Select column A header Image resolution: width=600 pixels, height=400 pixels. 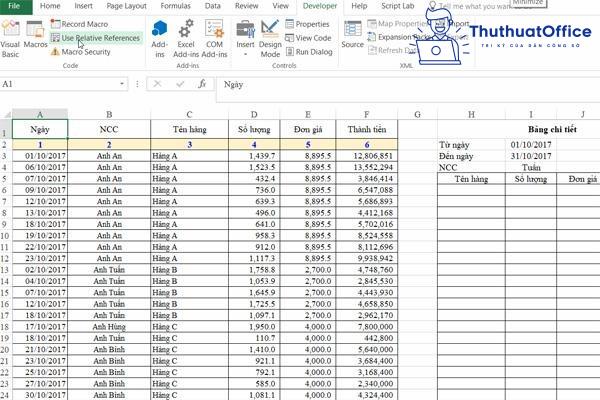point(40,114)
